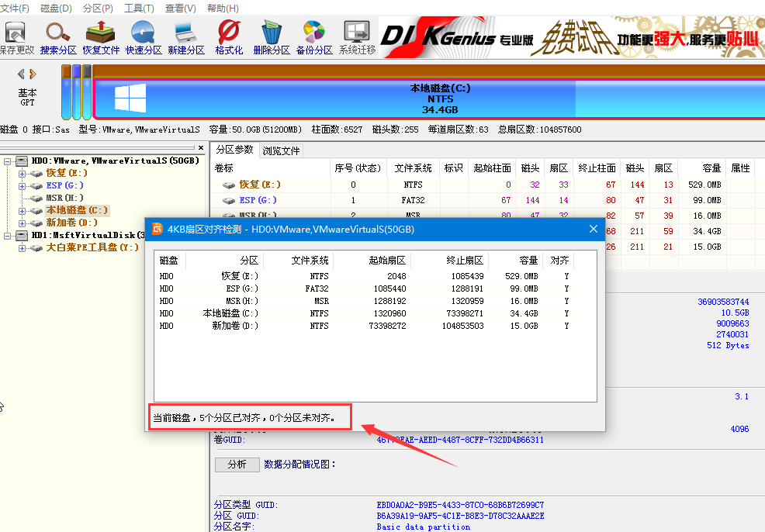Select 新加卷(D:) in the left tree
Image resolution: width=765 pixels, height=532 pixels.
[x=71, y=223]
